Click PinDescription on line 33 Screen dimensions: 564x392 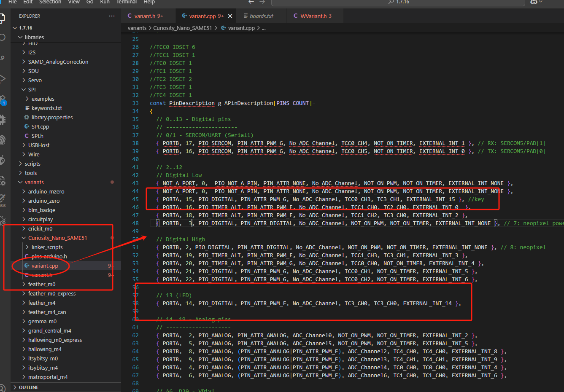pyautogui.click(x=192, y=103)
